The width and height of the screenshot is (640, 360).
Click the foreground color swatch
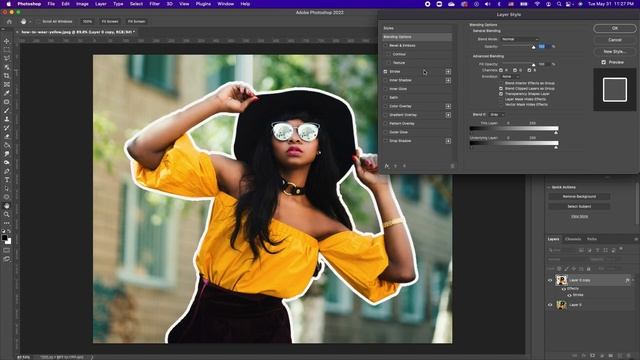4,237
